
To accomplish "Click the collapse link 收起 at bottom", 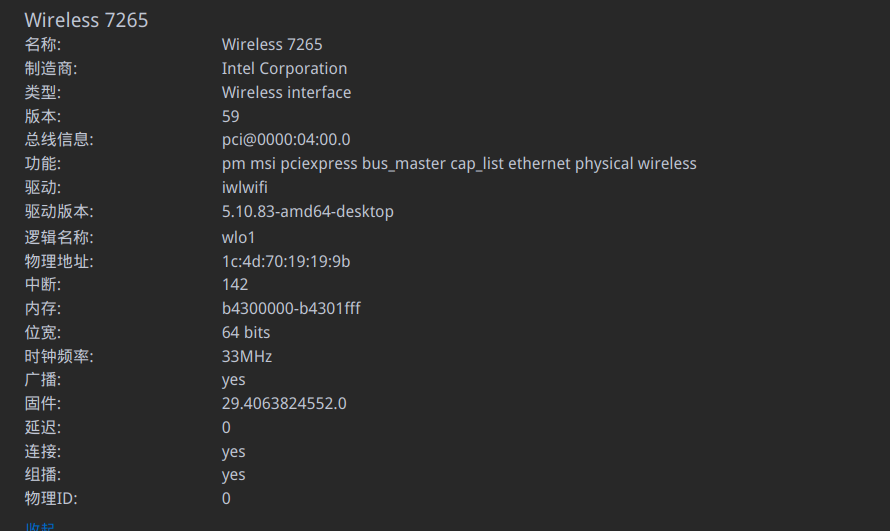I will pyautogui.click(x=40, y=527).
